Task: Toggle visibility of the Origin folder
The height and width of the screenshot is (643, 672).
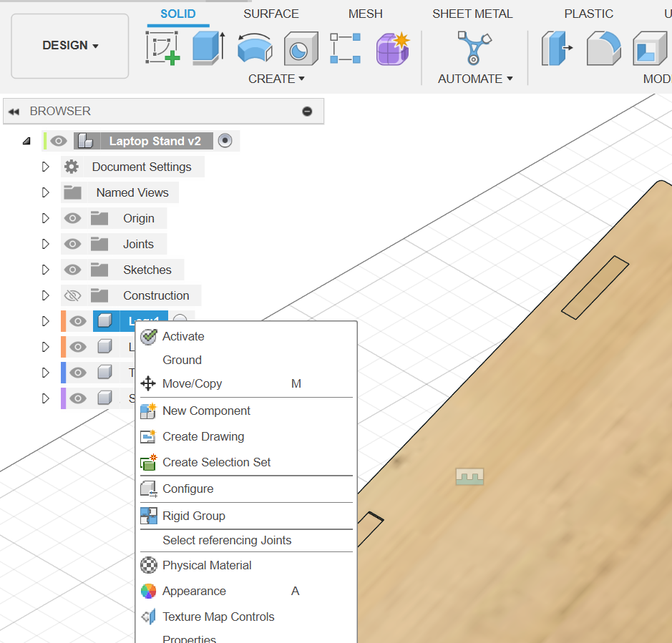Action: pyautogui.click(x=72, y=218)
